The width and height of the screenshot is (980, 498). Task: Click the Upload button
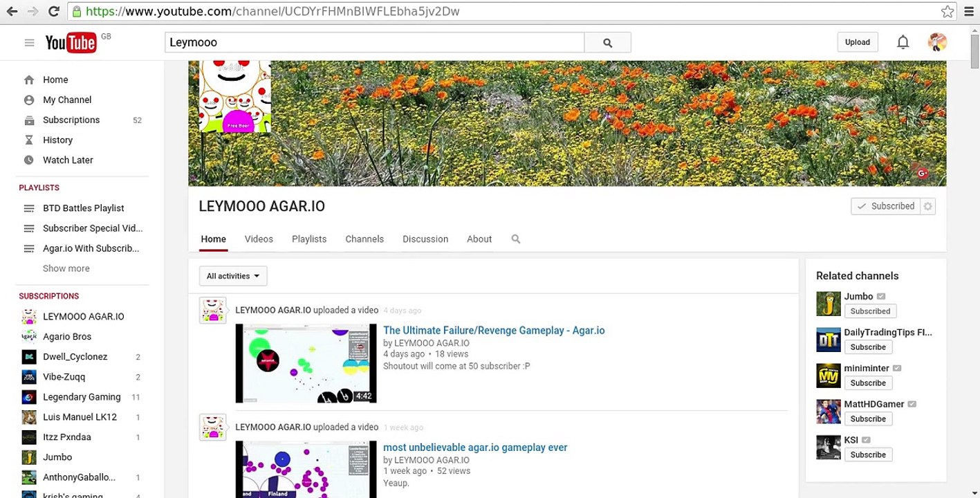(858, 42)
